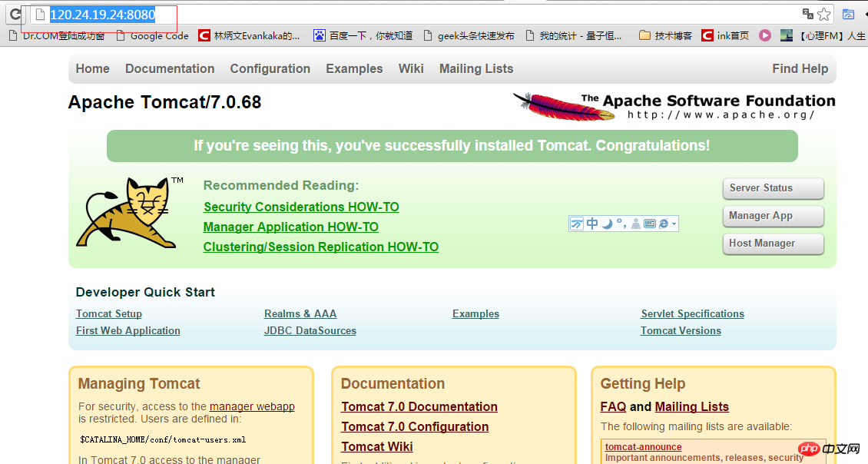Open Wiki in the top nav bar
Screen dimensions: 868x464
(411, 68)
